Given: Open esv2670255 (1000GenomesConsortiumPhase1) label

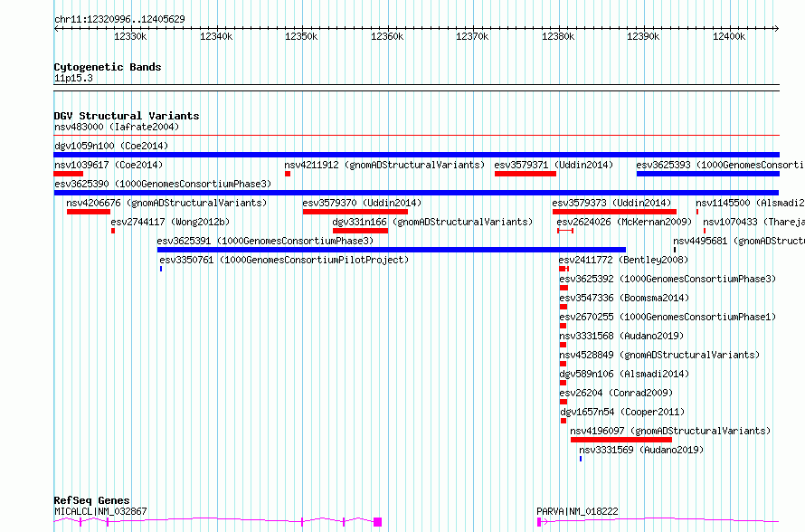Looking at the screenshot, I should click(x=668, y=317).
